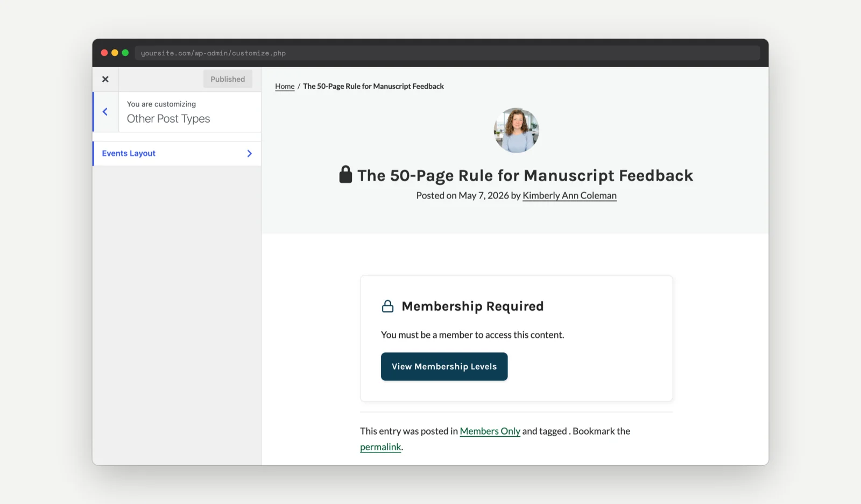The image size is (861, 504).
Task: Go back using the left chevron
Action: click(105, 112)
